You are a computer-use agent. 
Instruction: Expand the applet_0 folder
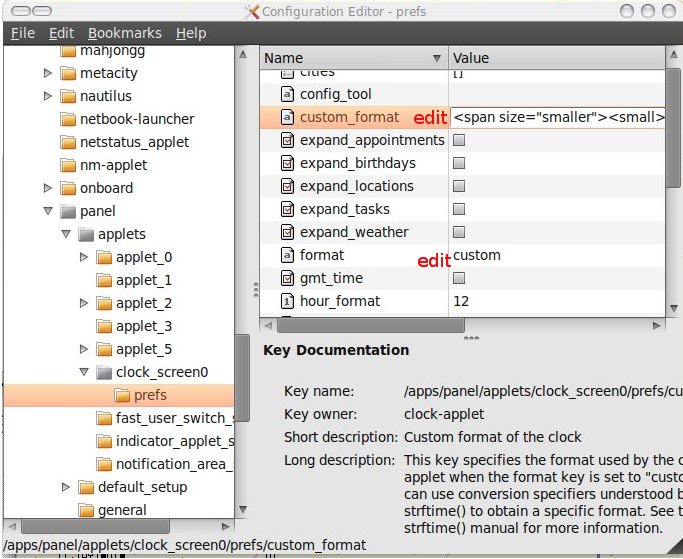pyautogui.click(x=84, y=257)
